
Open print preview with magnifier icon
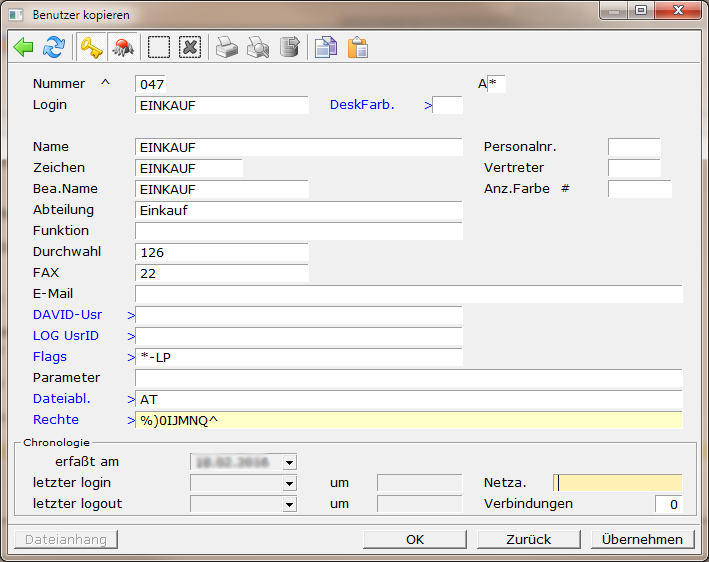tap(258, 47)
